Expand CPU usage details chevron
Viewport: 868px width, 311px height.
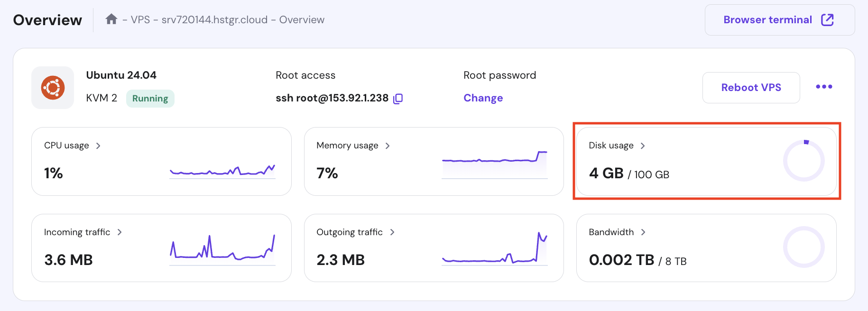pyautogui.click(x=98, y=146)
